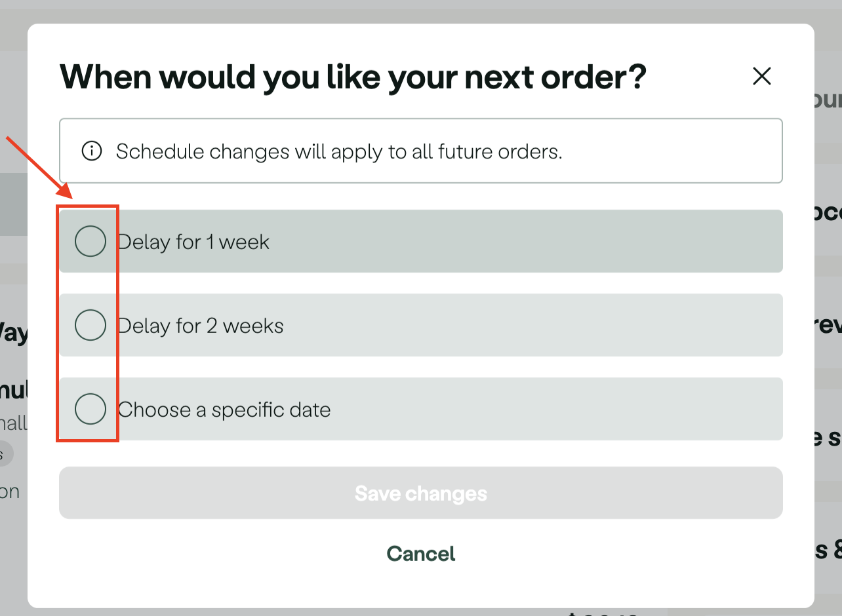Click the "Choose a specific date" label text
Viewport: 842px width, 616px height.
[x=224, y=410]
